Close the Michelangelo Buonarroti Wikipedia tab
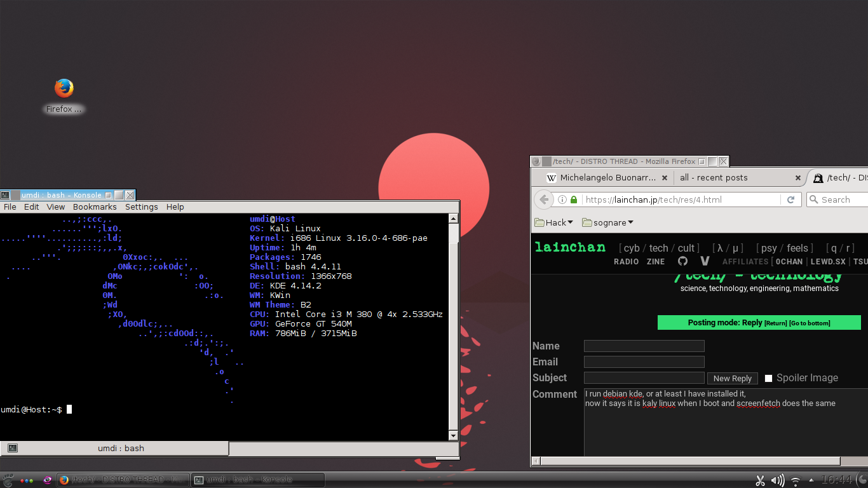The width and height of the screenshot is (868, 488). click(x=665, y=178)
